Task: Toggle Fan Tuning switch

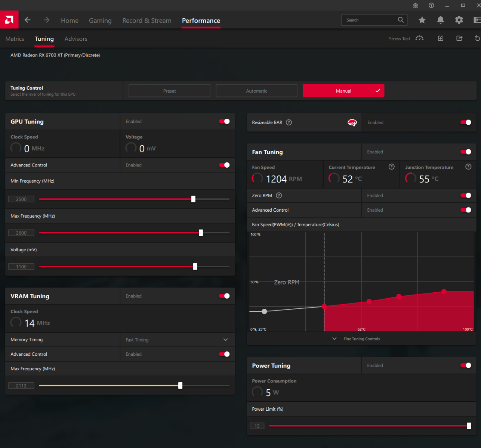Action: 466,152
